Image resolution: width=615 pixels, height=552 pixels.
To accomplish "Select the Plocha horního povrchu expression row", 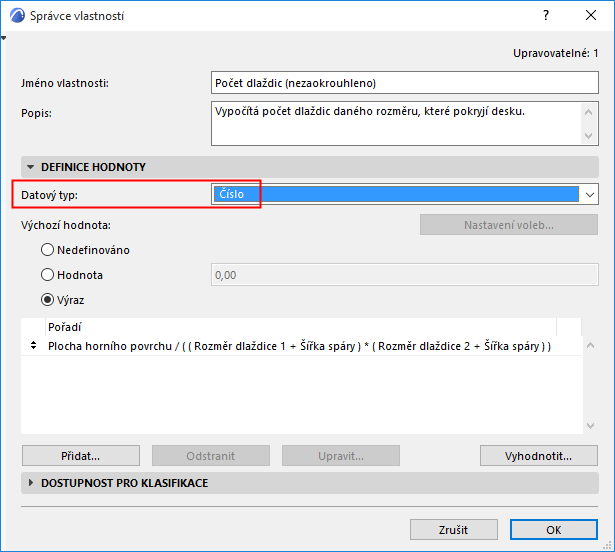I will 301,346.
